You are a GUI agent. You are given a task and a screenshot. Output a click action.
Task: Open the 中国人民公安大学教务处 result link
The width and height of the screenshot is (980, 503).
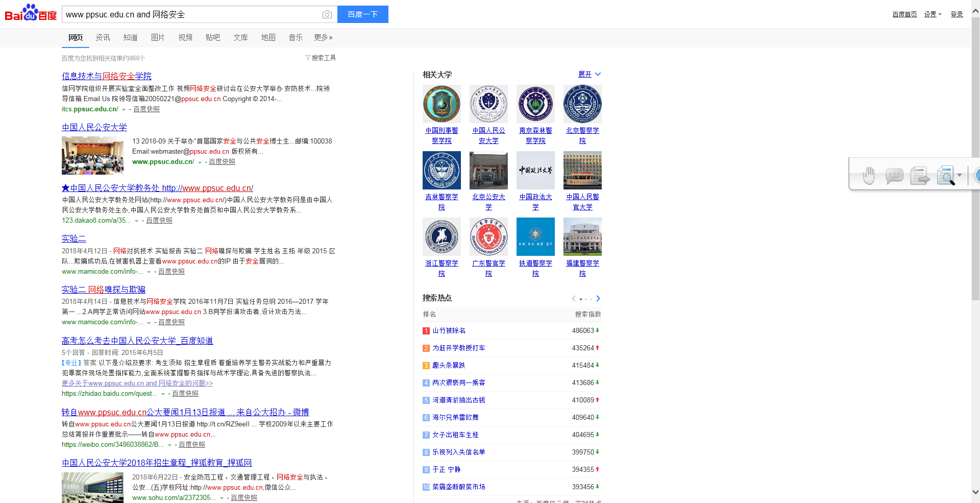click(x=157, y=188)
